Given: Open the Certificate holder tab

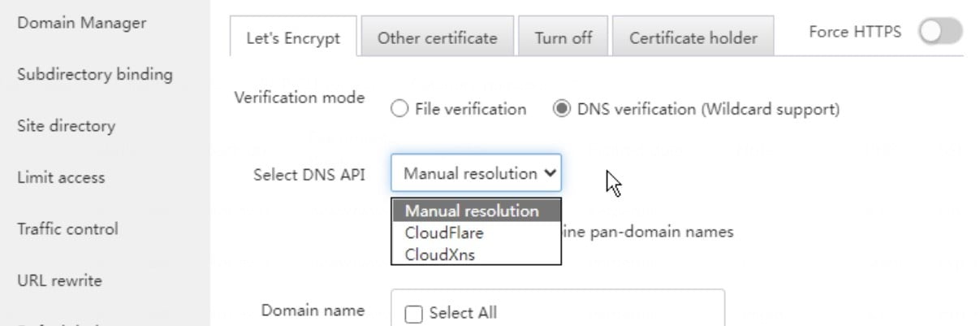Looking at the screenshot, I should pos(693,38).
